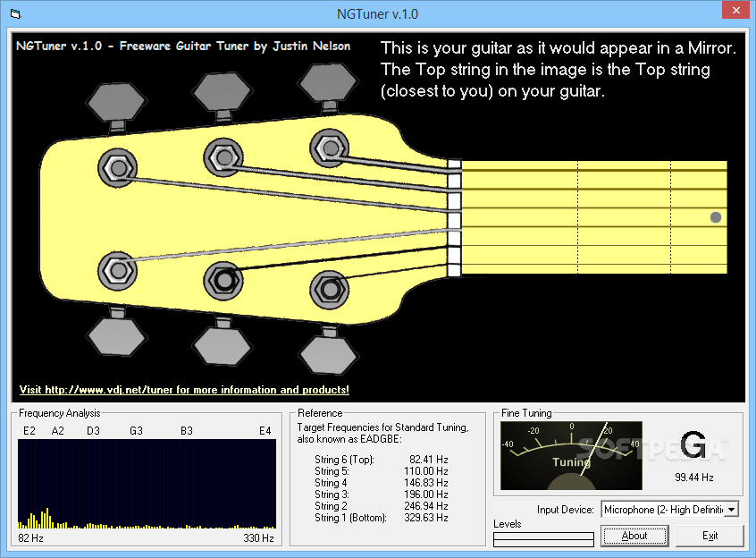
Task: Click String 1 (Bottom) 329.63 Hz row
Action: tap(382, 518)
